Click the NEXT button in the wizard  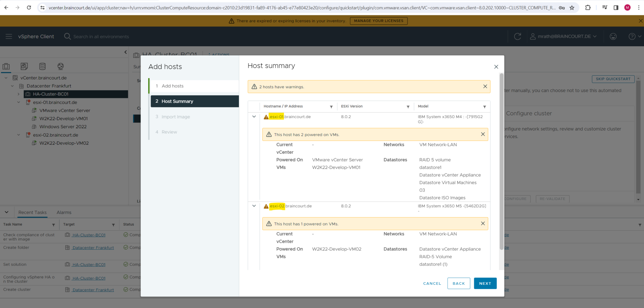485,283
